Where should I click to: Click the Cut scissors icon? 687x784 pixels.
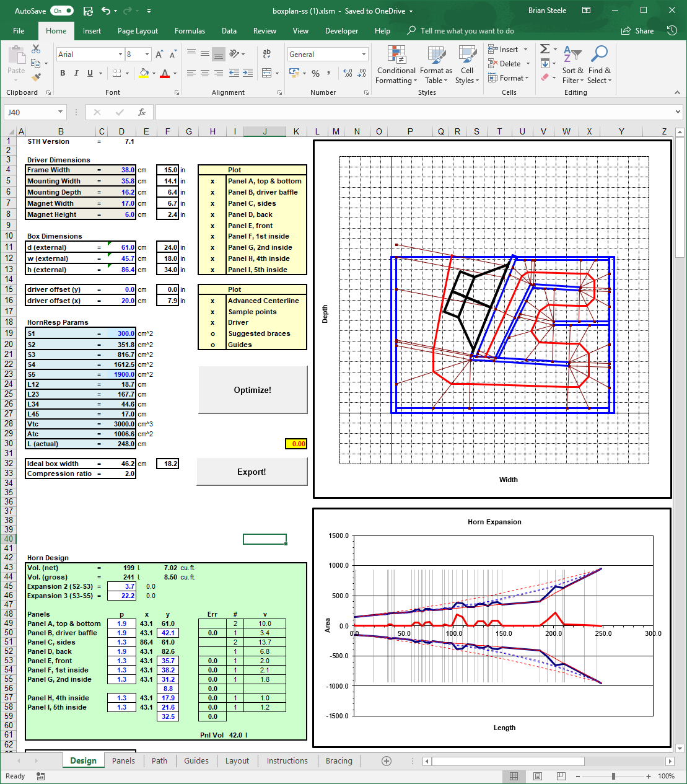(x=36, y=49)
